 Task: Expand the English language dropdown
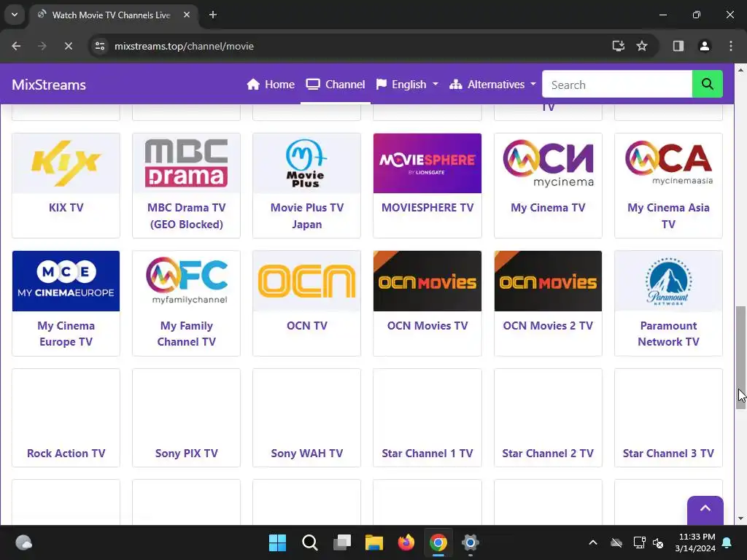tap(407, 85)
